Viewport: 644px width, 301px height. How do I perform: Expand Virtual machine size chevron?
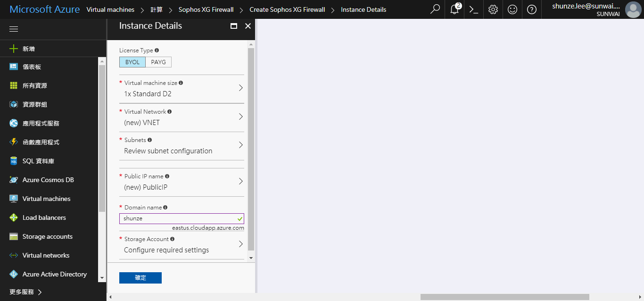240,88
